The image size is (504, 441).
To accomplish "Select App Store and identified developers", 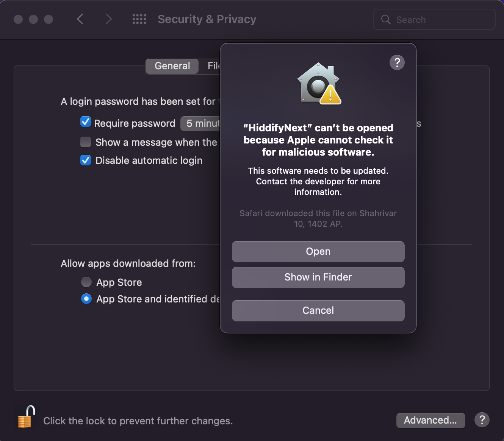I will (x=86, y=299).
